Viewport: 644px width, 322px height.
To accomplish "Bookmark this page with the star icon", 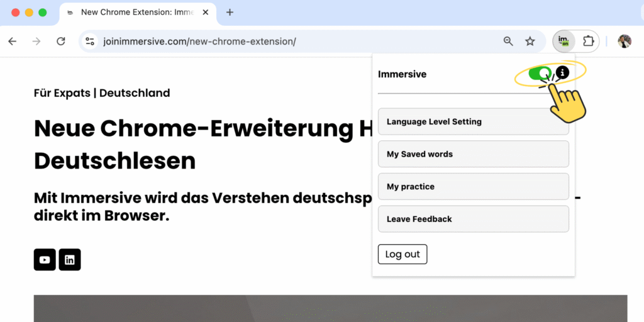I will (x=530, y=42).
